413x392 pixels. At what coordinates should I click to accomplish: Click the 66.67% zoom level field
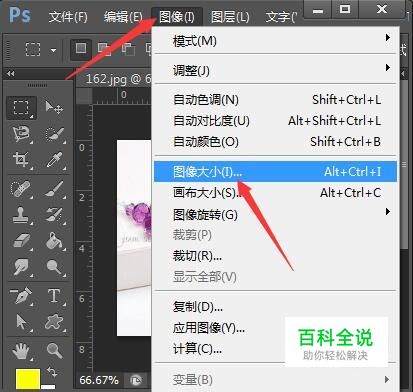[x=99, y=380]
